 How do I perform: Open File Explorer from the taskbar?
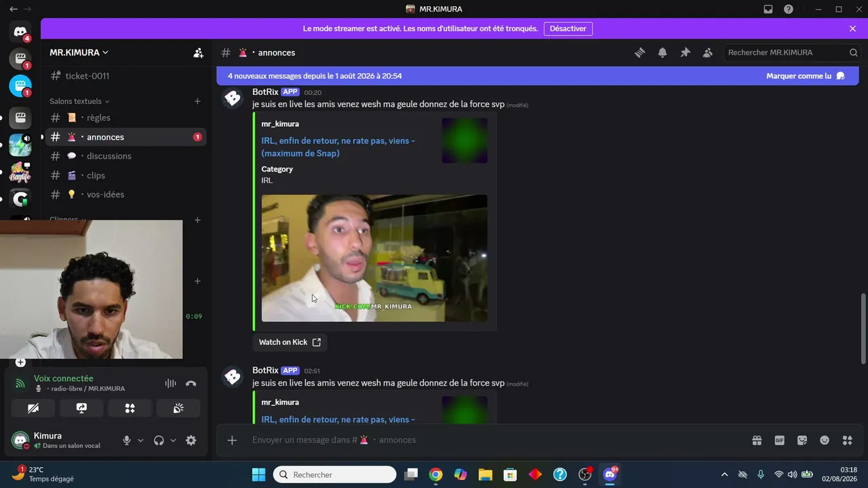click(x=485, y=474)
